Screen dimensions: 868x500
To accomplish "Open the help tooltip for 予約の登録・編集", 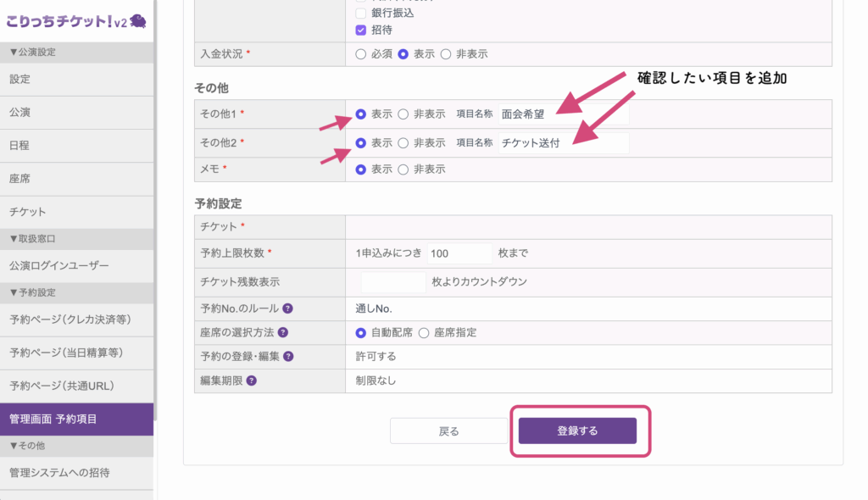I will coord(288,356).
